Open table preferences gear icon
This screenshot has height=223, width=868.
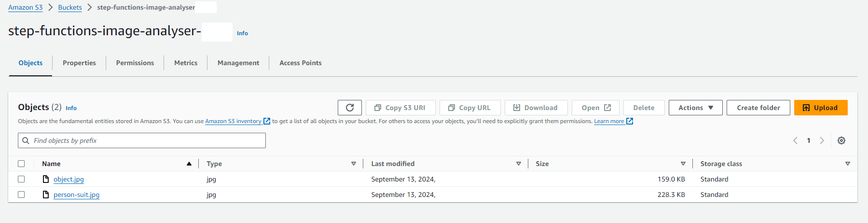coord(841,140)
